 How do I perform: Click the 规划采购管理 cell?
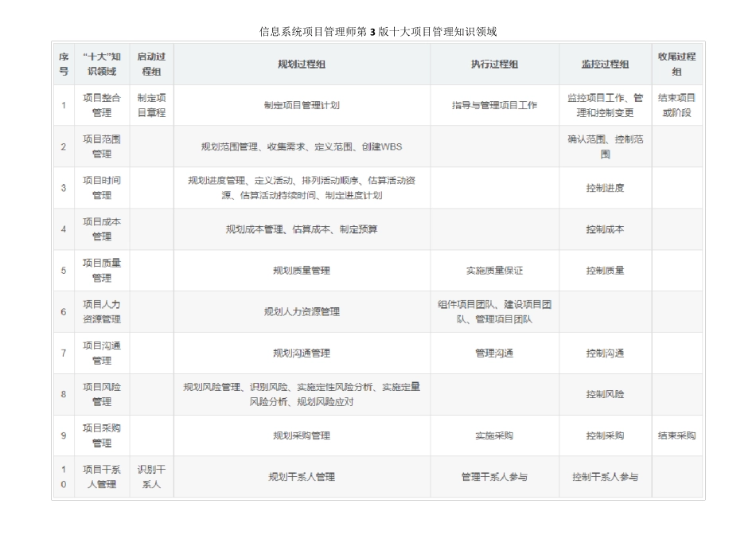[302, 435]
